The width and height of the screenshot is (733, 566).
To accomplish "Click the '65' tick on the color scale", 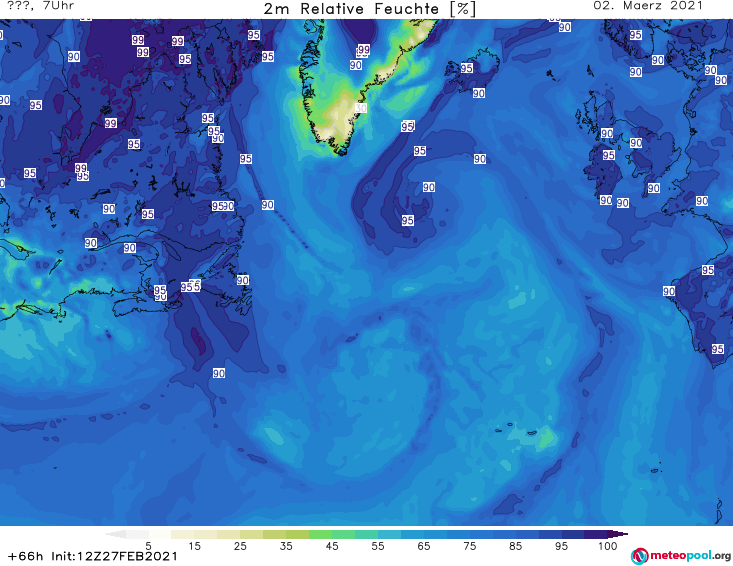I will click(x=424, y=546).
